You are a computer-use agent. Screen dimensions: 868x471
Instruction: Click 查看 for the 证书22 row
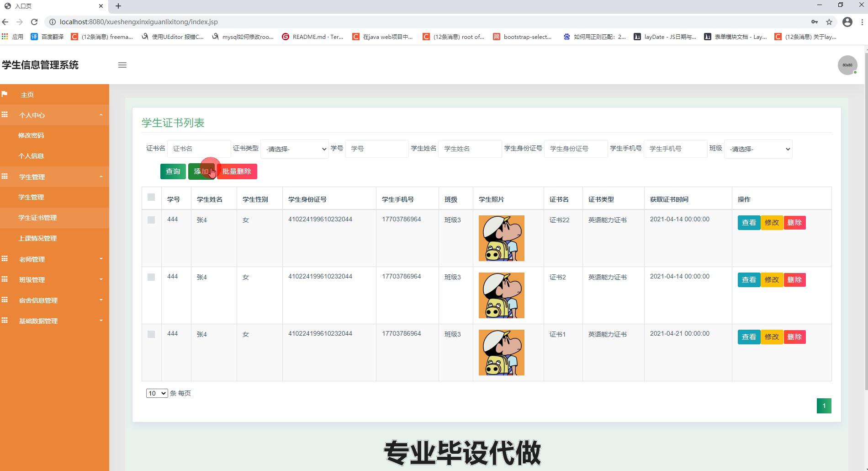point(749,223)
